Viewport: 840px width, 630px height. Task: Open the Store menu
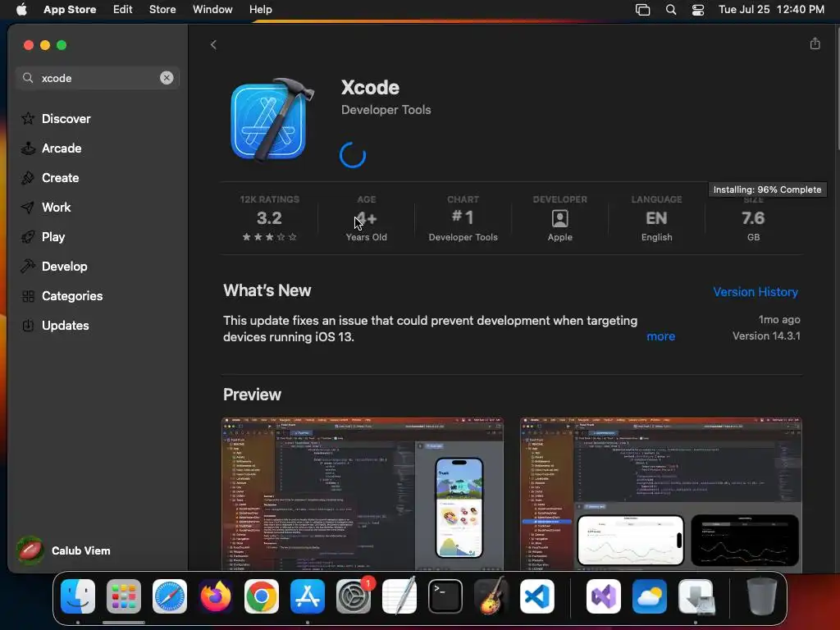[x=162, y=10]
